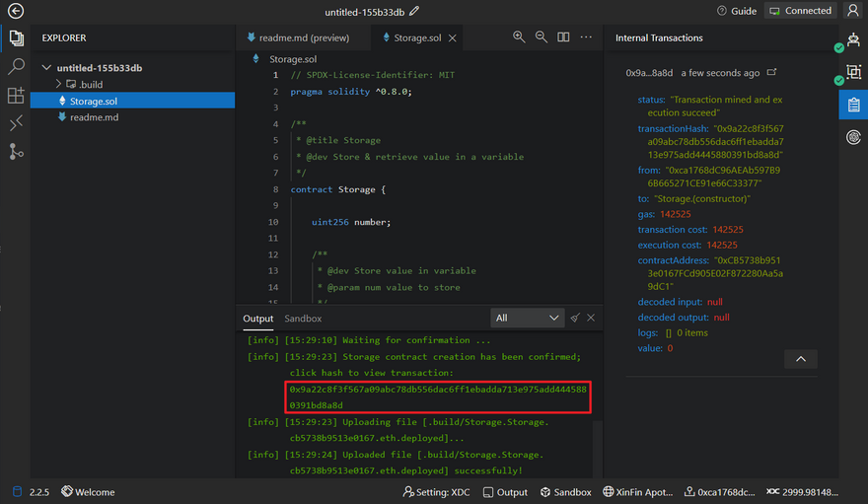Click the transactionHash value in details

point(716,142)
